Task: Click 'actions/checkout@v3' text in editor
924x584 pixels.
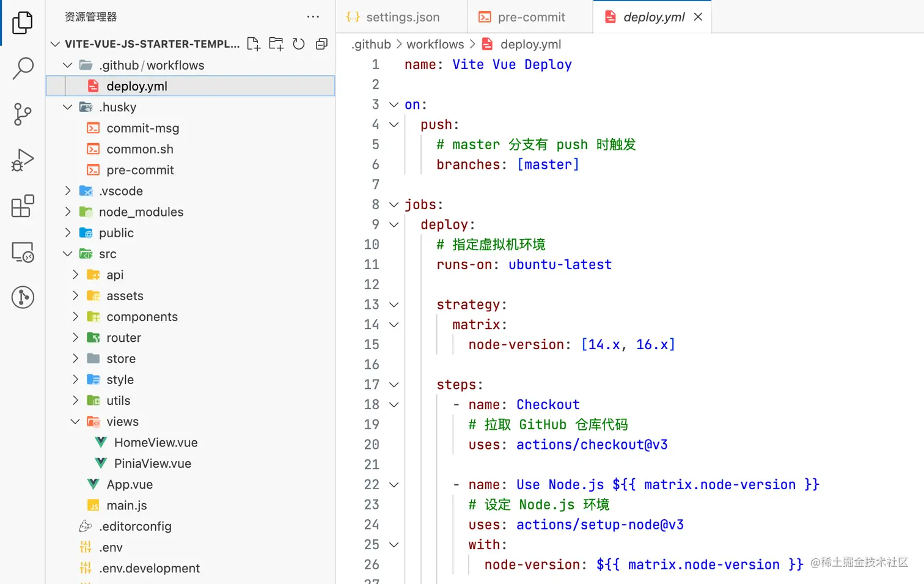Action: [x=592, y=445]
